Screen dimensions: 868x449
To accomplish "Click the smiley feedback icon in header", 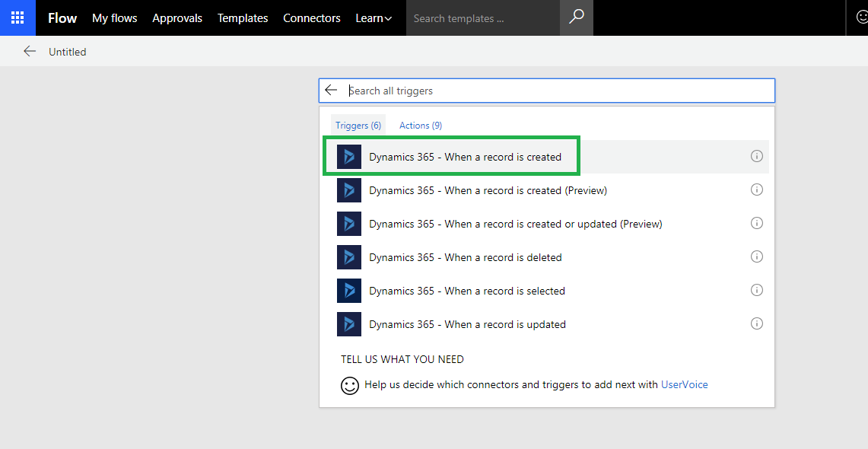I will click(861, 18).
